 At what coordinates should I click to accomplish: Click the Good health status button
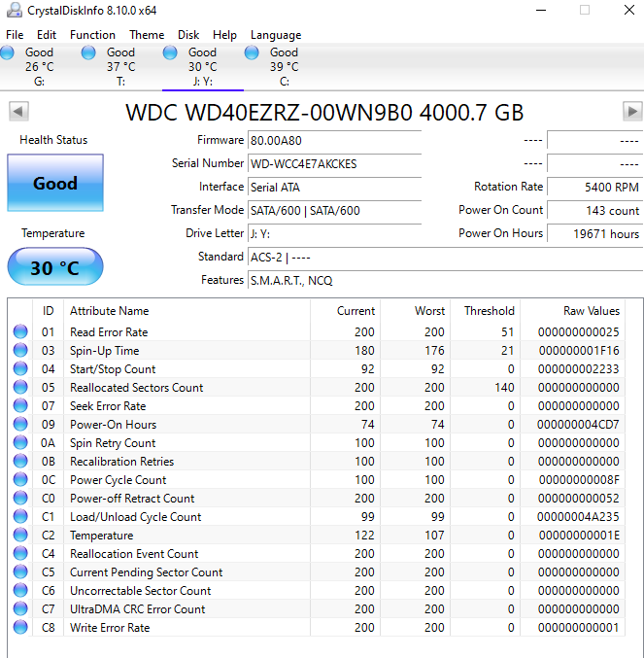[55, 183]
